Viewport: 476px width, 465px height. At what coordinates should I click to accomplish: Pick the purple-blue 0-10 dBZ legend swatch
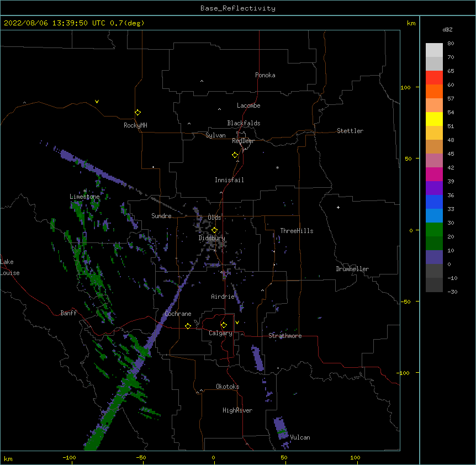pyautogui.click(x=434, y=257)
